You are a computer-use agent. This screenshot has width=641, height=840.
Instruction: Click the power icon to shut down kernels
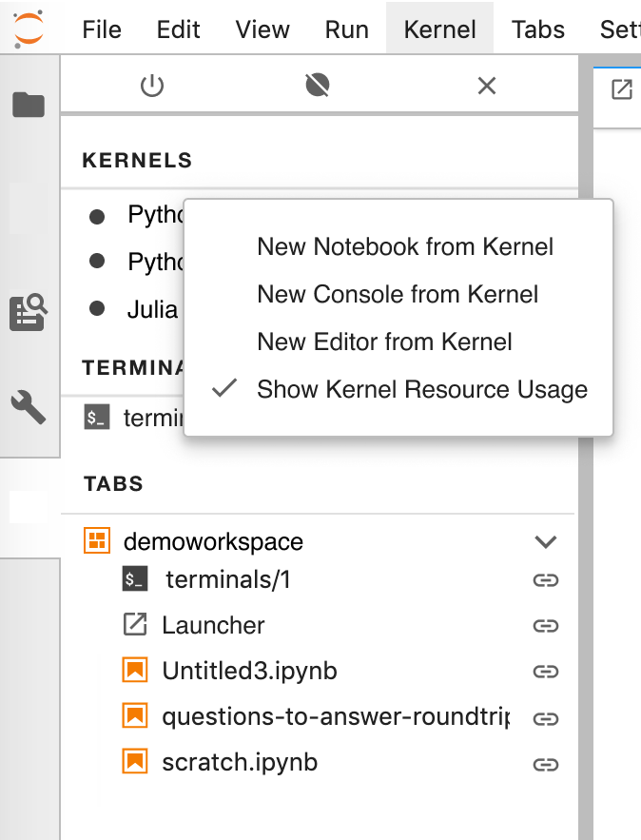152,85
